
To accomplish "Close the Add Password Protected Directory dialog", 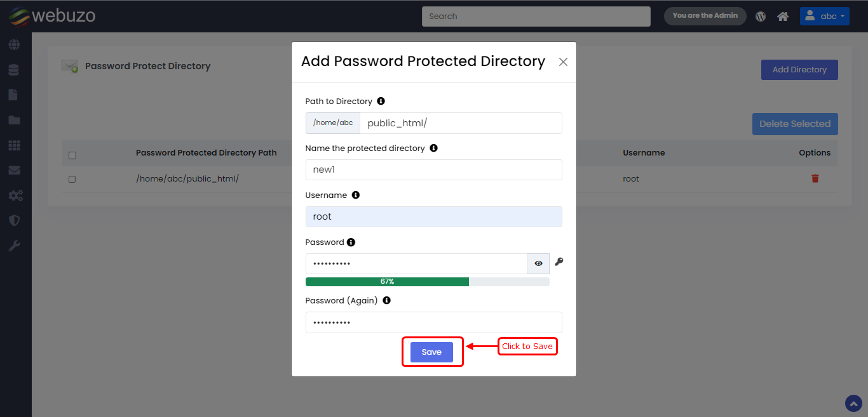I will coord(563,62).
